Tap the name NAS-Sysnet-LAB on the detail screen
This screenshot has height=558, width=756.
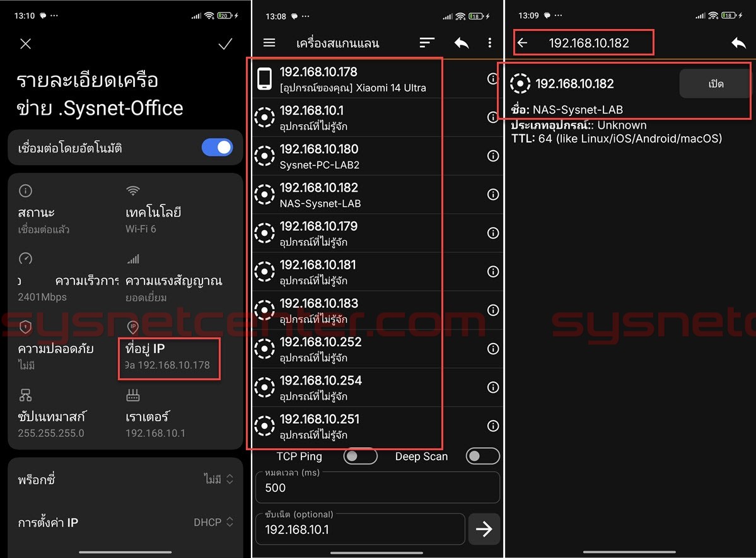(578, 110)
